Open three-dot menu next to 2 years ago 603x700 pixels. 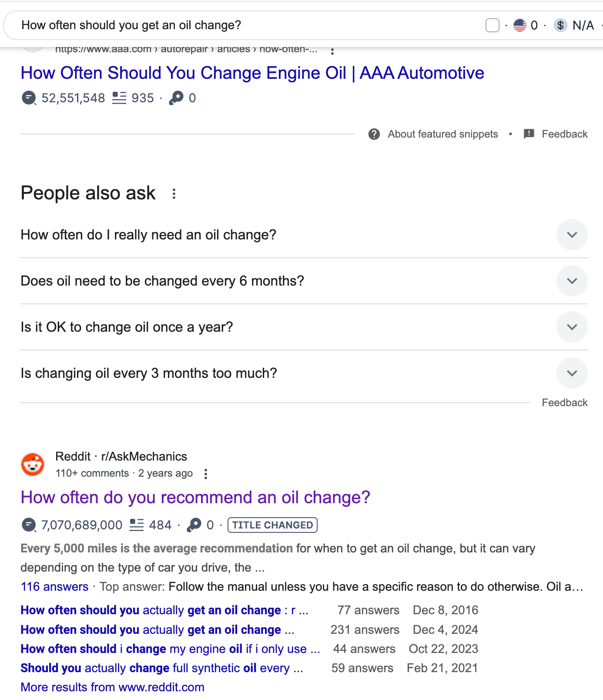tap(206, 474)
